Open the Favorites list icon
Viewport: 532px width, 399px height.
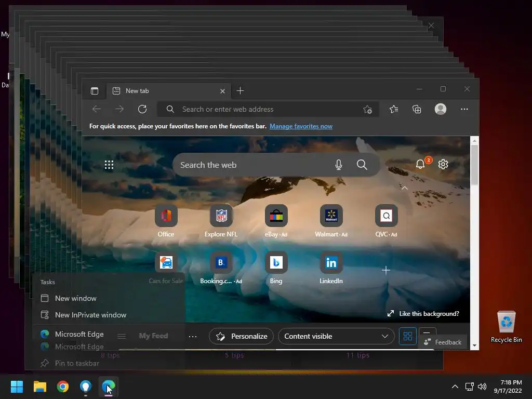(394, 109)
